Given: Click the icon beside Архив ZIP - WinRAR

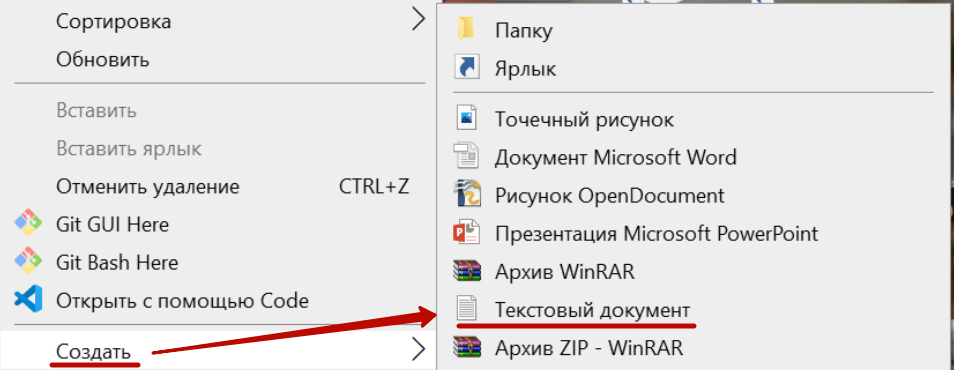Looking at the screenshot, I should (467, 347).
